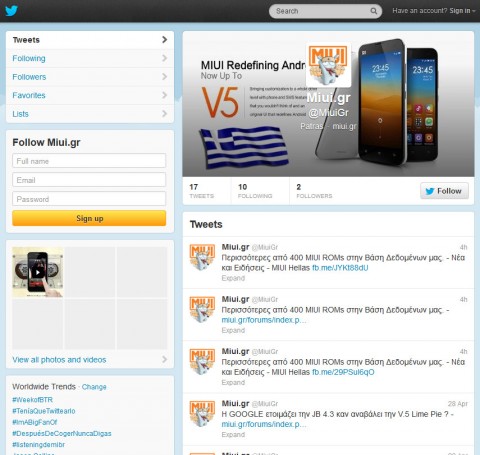Open the #WeekofBTR trend

(32, 400)
